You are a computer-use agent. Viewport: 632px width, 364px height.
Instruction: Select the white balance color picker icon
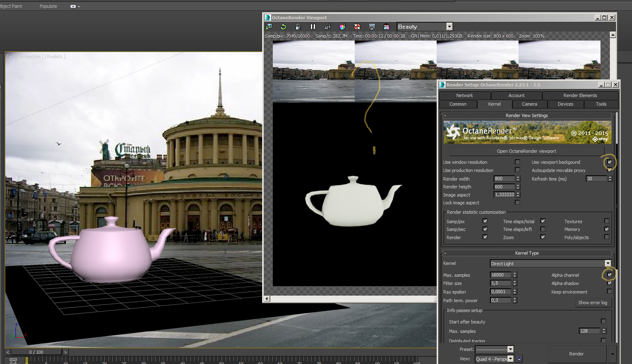[342, 27]
